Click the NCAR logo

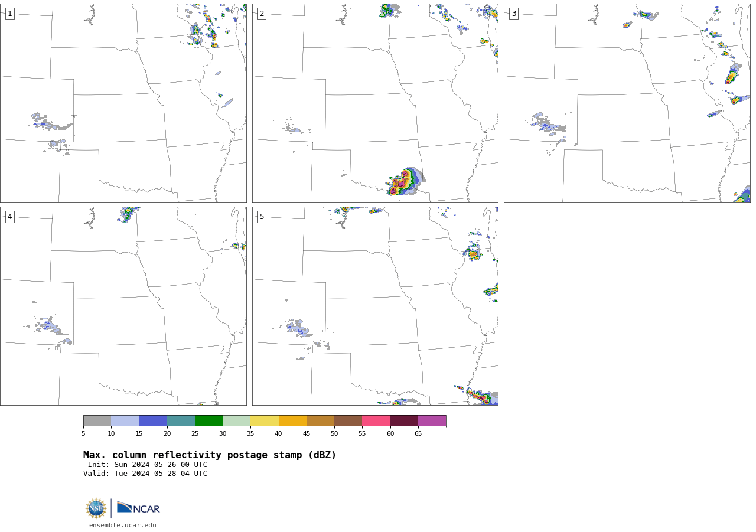click(138, 508)
